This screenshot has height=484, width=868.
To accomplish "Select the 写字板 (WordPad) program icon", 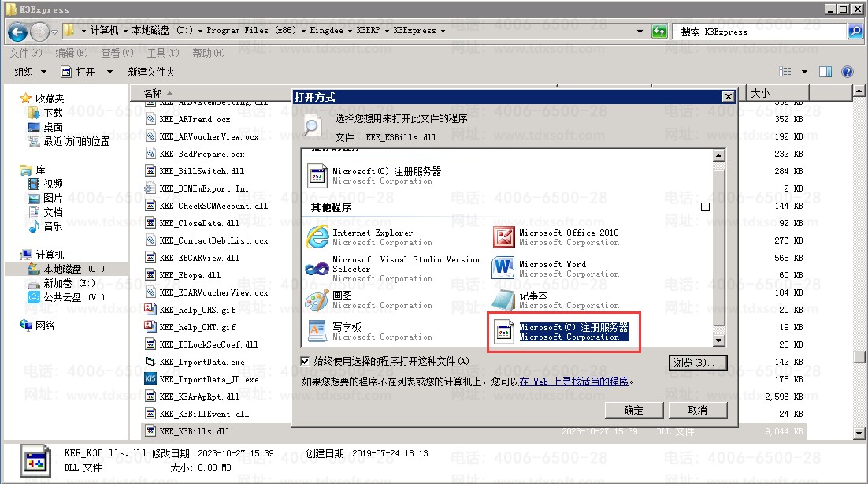I will pyautogui.click(x=317, y=332).
